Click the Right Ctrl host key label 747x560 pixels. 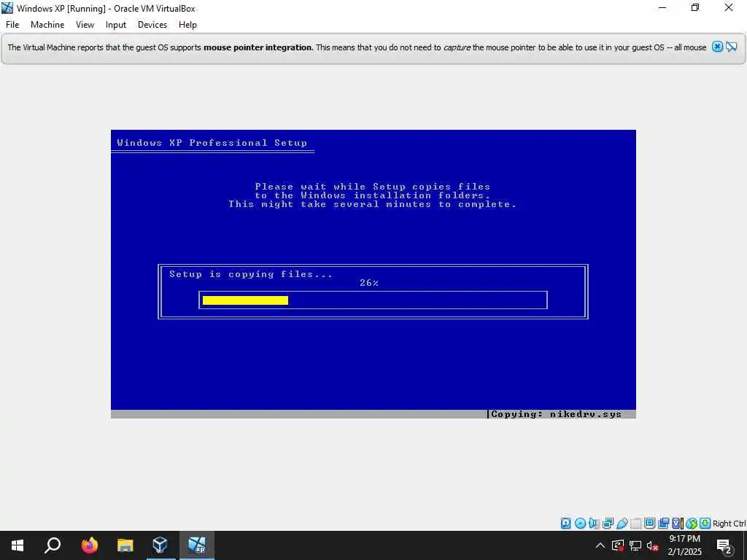729,524
